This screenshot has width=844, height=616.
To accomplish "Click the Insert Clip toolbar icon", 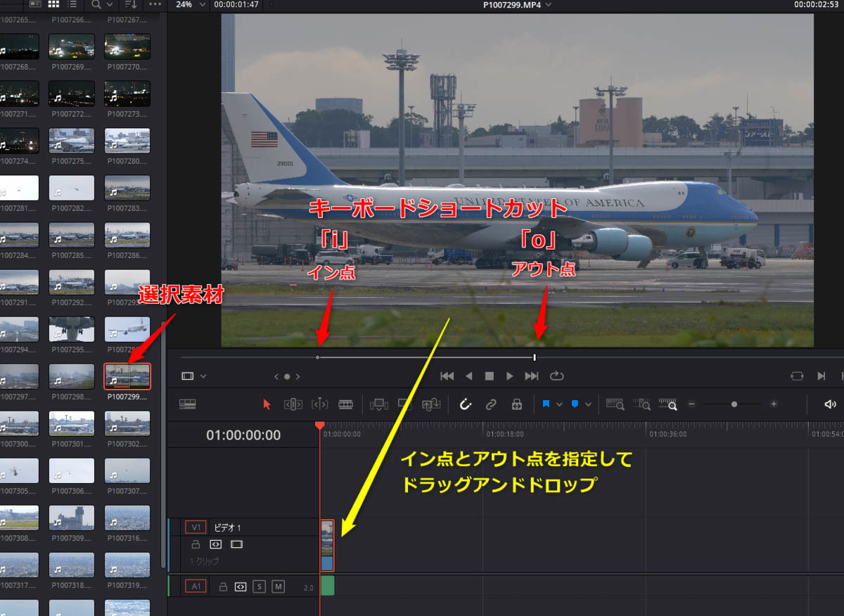I will pos(379,404).
